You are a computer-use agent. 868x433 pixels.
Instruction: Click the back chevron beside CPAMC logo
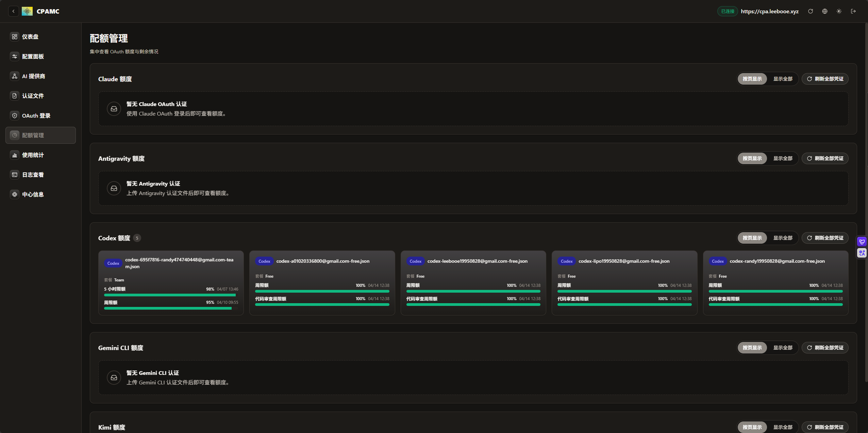tap(13, 11)
